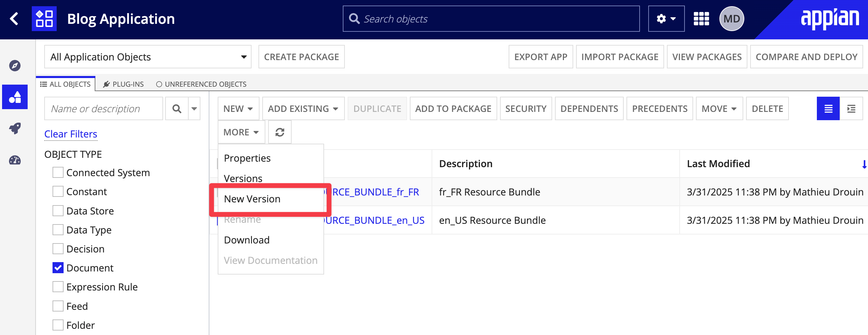Open the Monitor gauge icon in sidebar
This screenshot has height=335, width=868.
pyautogui.click(x=15, y=160)
